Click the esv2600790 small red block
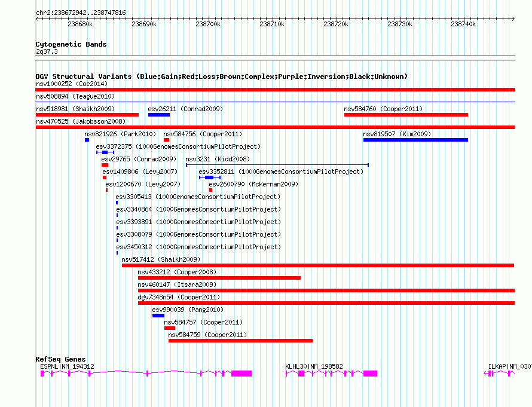532x407 pixels. pos(210,190)
